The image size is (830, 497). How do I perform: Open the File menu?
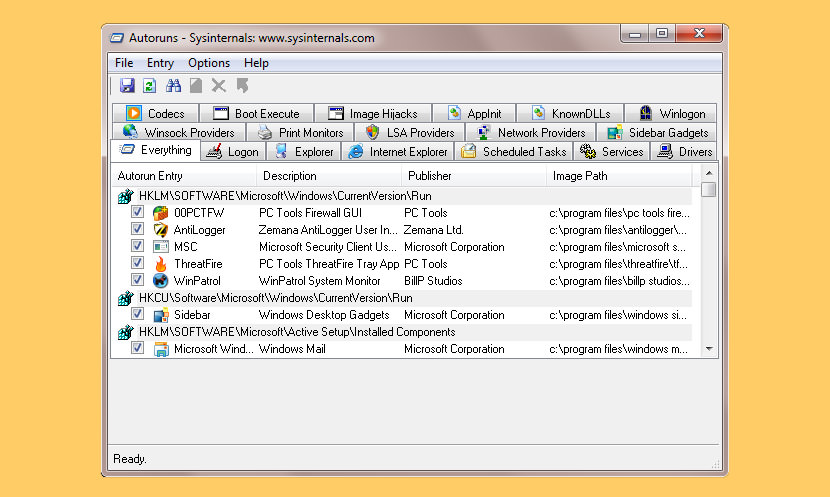[124, 63]
